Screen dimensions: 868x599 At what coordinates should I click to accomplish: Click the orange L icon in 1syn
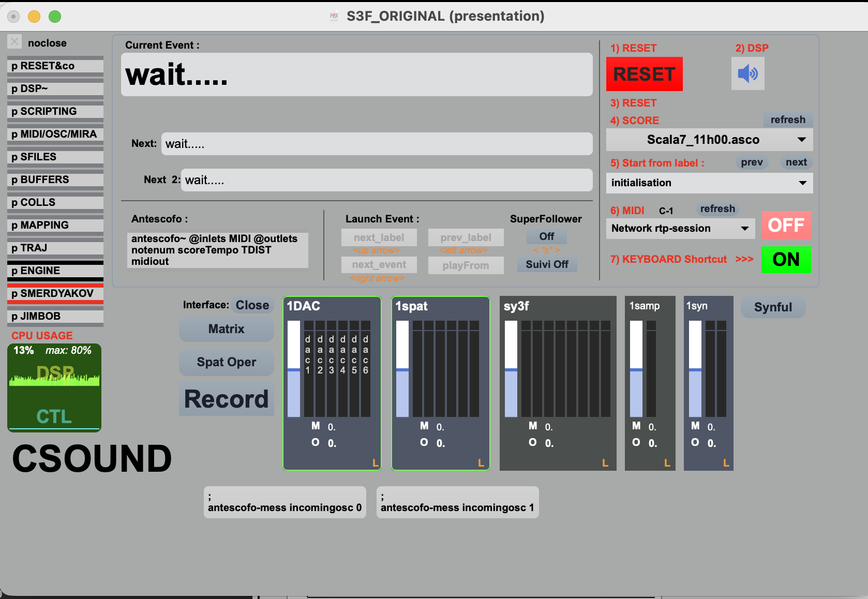tap(726, 463)
